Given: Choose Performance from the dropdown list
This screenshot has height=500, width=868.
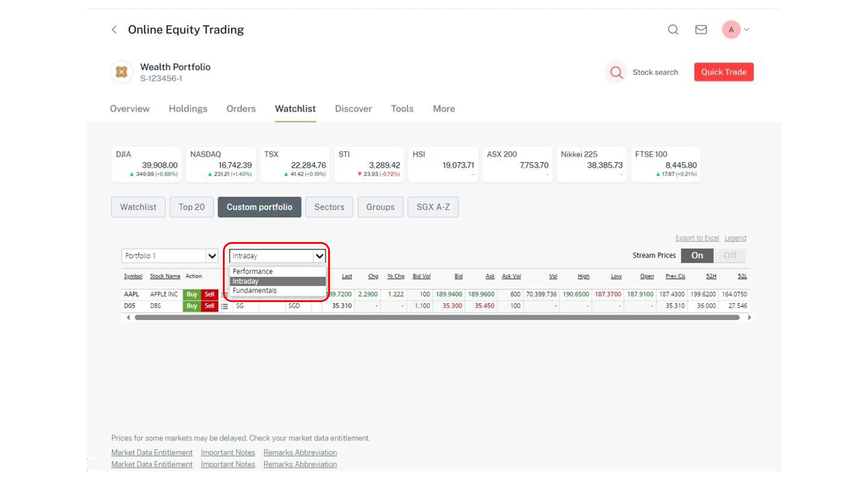Looking at the screenshot, I should [277, 271].
